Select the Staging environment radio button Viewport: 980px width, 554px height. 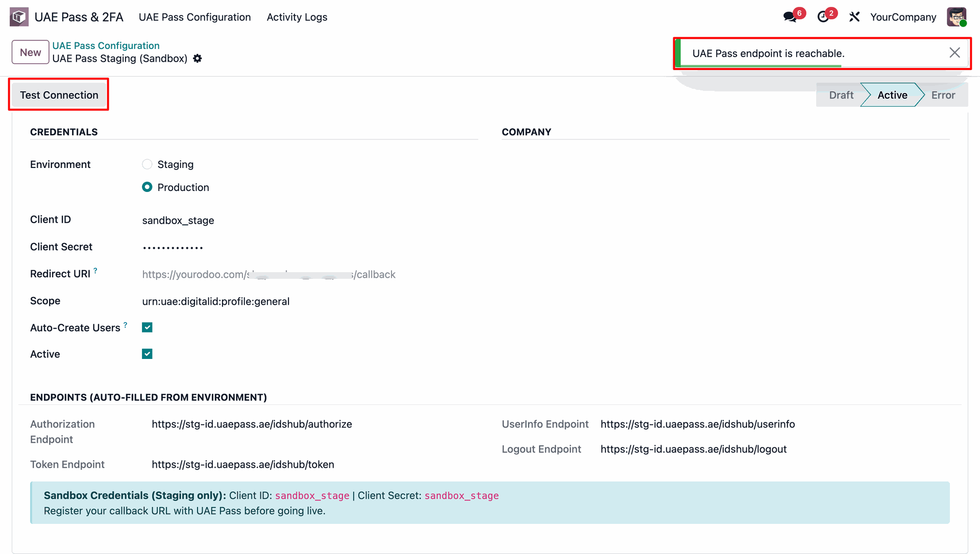(x=147, y=164)
